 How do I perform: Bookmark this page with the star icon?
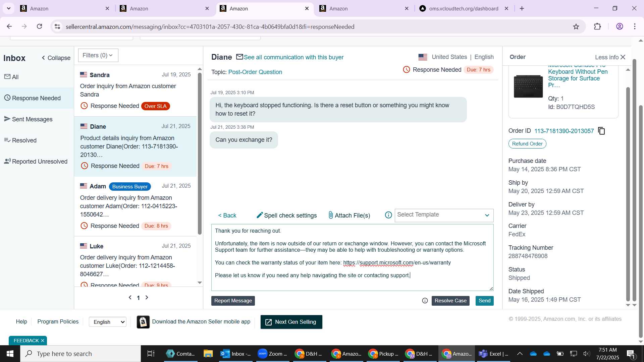point(576,26)
